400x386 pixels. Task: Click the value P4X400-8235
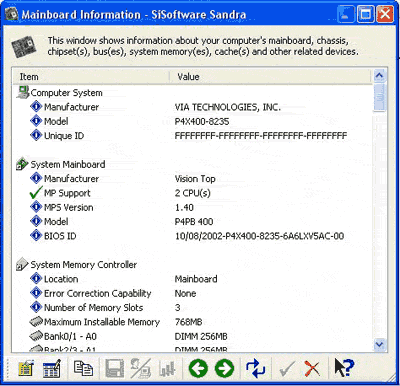(x=202, y=121)
